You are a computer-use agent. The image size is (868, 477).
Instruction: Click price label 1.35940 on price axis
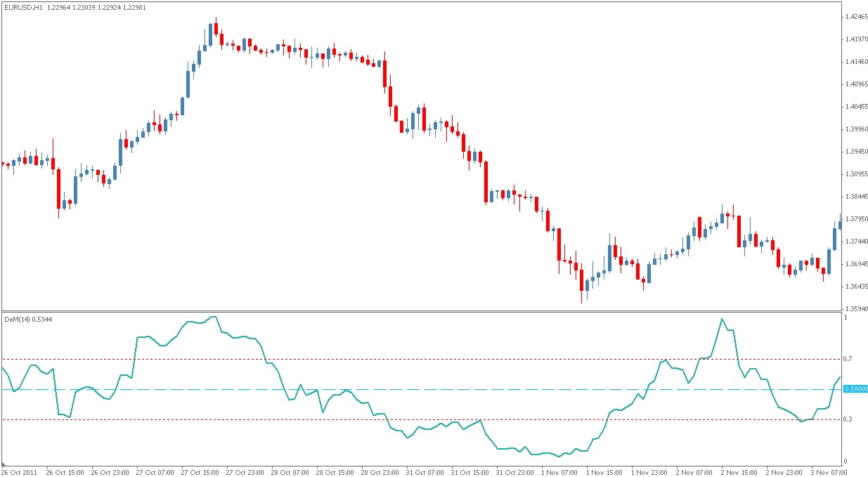click(x=857, y=309)
